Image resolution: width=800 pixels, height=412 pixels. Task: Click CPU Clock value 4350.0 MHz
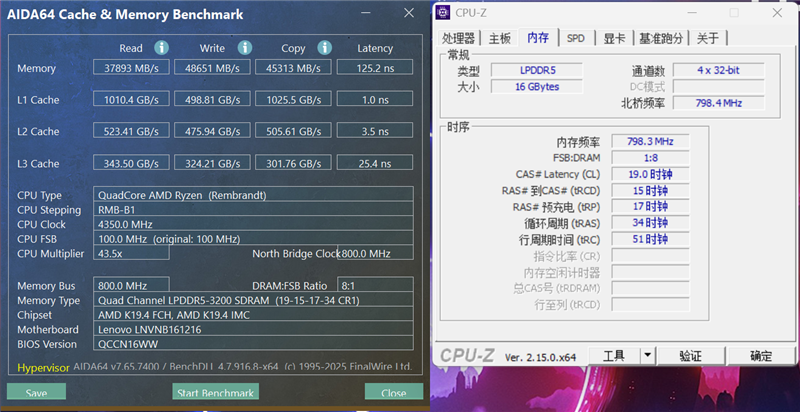[253, 223]
